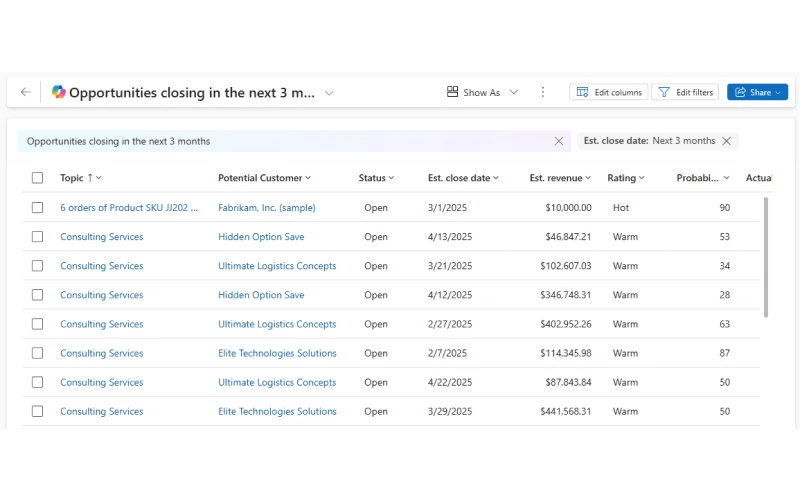
Task: Remove the Est. close date filter chip
Action: coord(727,141)
